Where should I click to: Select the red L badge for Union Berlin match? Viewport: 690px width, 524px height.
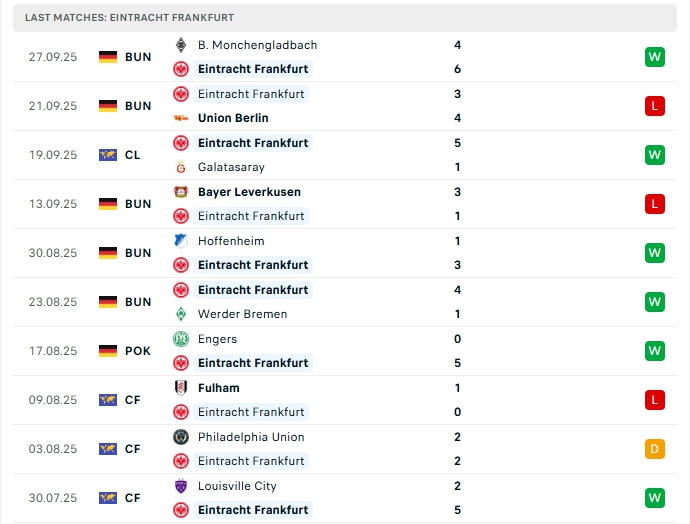[x=654, y=106]
